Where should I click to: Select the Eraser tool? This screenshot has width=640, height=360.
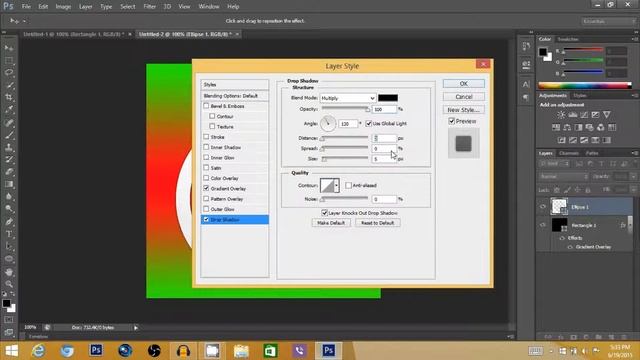click(x=9, y=172)
